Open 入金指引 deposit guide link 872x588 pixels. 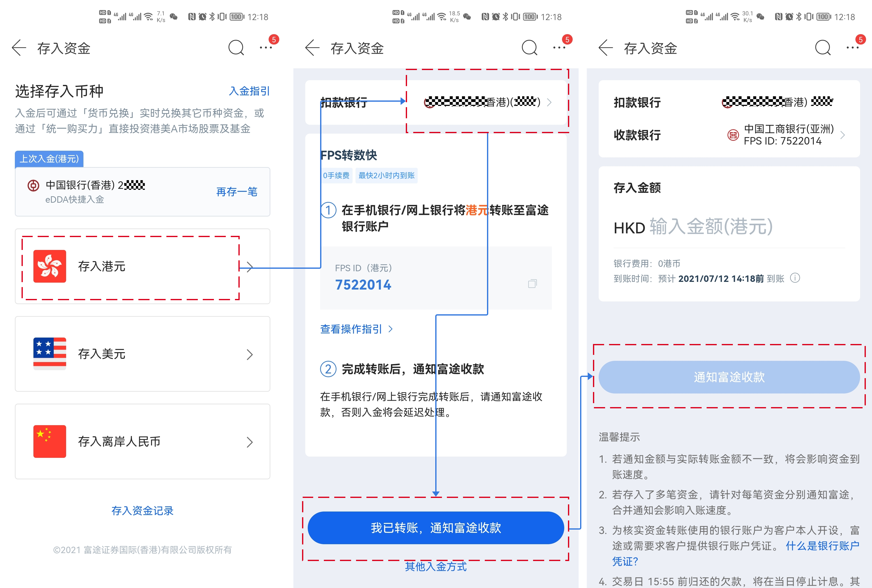pyautogui.click(x=249, y=91)
